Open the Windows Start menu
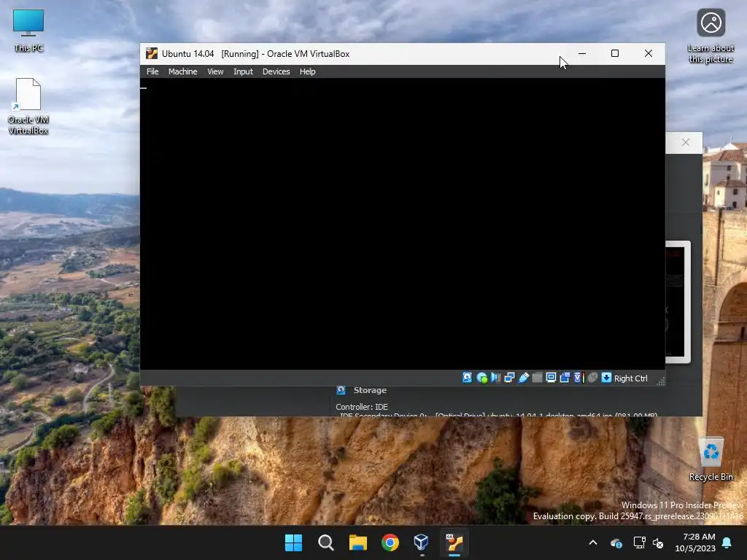The width and height of the screenshot is (747, 560). click(x=293, y=542)
